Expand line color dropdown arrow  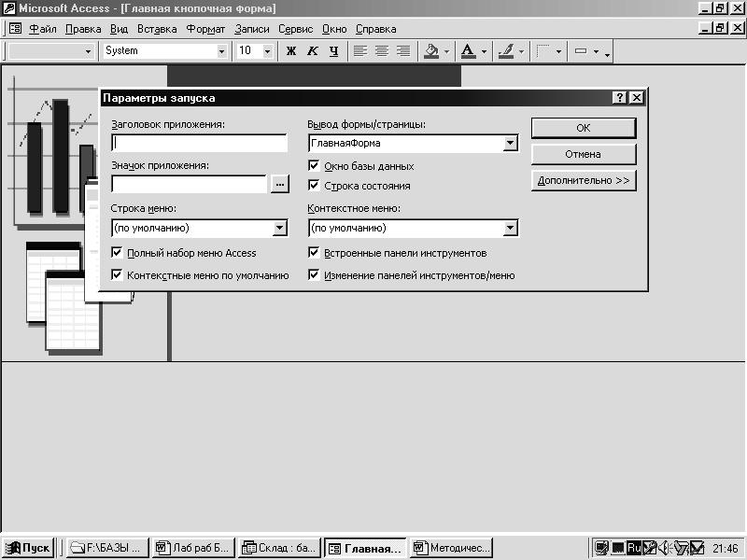(521, 51)
